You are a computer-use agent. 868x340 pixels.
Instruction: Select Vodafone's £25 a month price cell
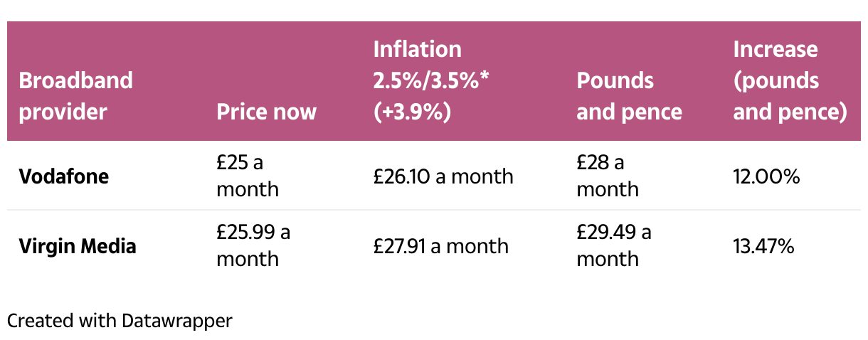[248, 176]
